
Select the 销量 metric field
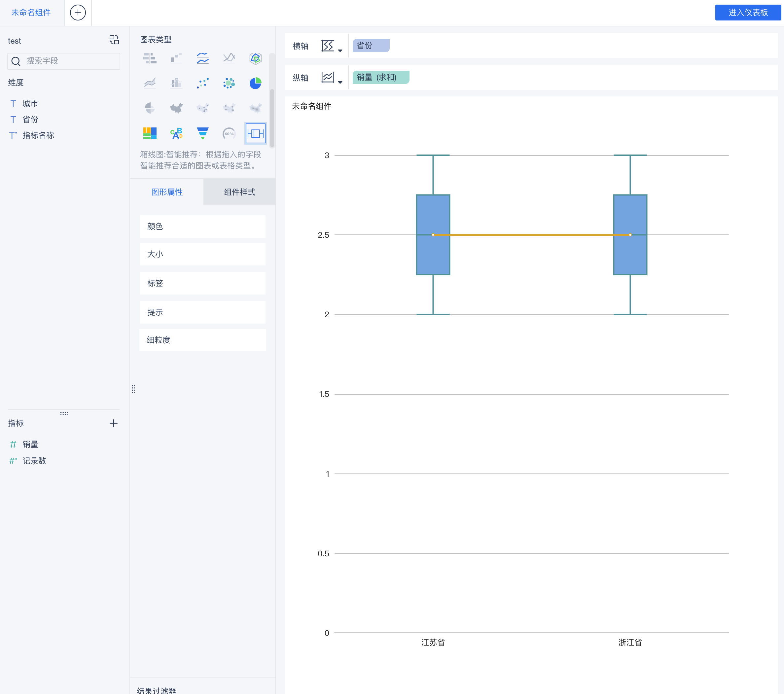tap(30, 444)
